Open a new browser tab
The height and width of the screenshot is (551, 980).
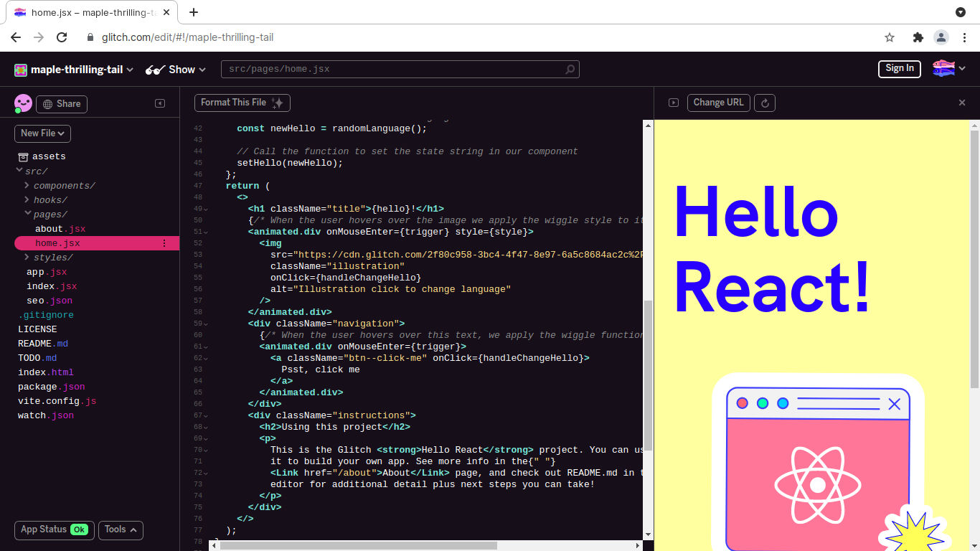pyautogui.click(x=194, y=12)
